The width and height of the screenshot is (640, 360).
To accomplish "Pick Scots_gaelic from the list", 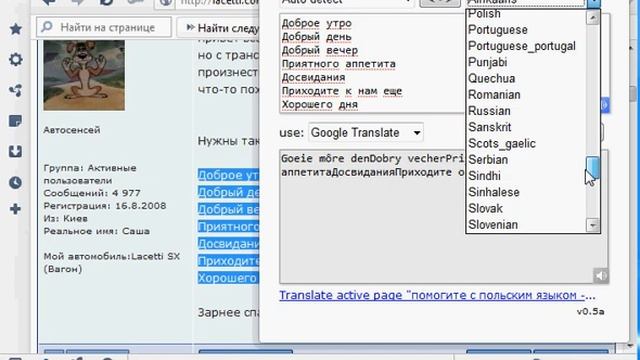I will (x=502, y=144).
